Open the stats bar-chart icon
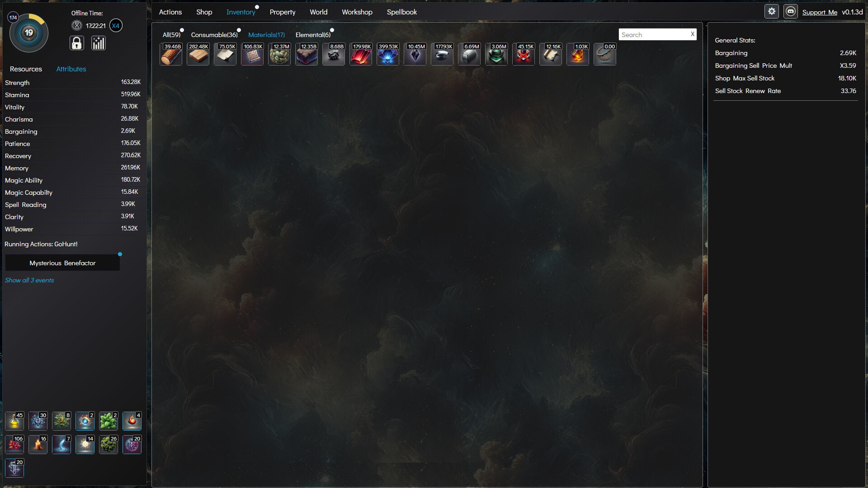The image size is (868, 488). (98, 43)
